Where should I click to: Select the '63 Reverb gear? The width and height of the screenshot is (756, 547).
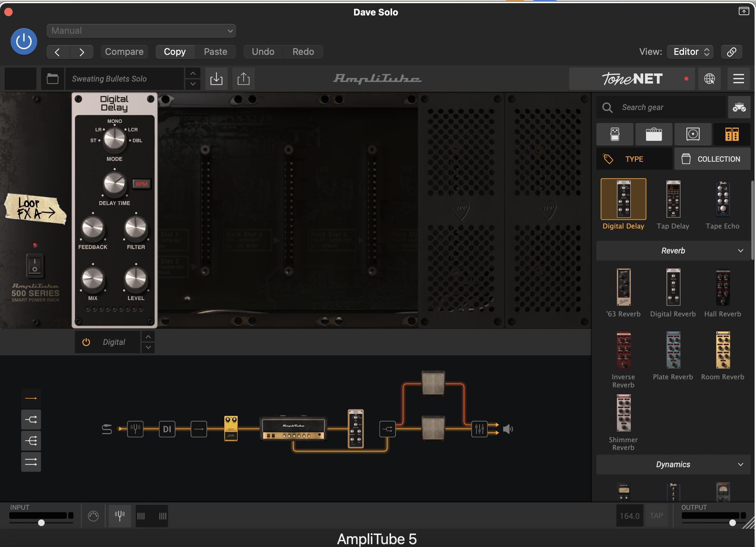pos(623,287)
